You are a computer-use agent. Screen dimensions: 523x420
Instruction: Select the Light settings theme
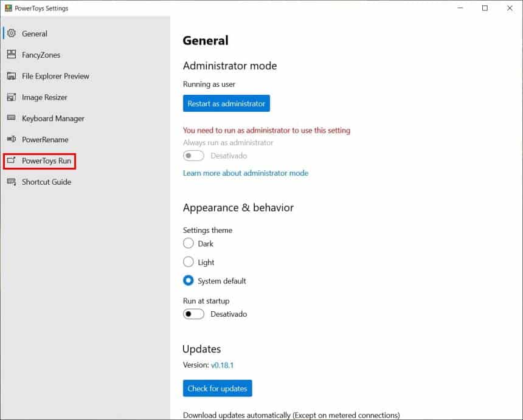point(188,262)
